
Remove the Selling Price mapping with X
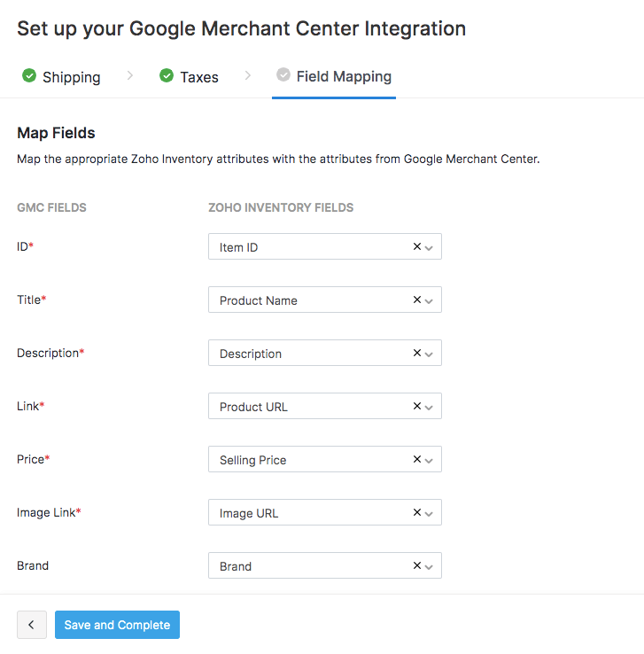416,460
